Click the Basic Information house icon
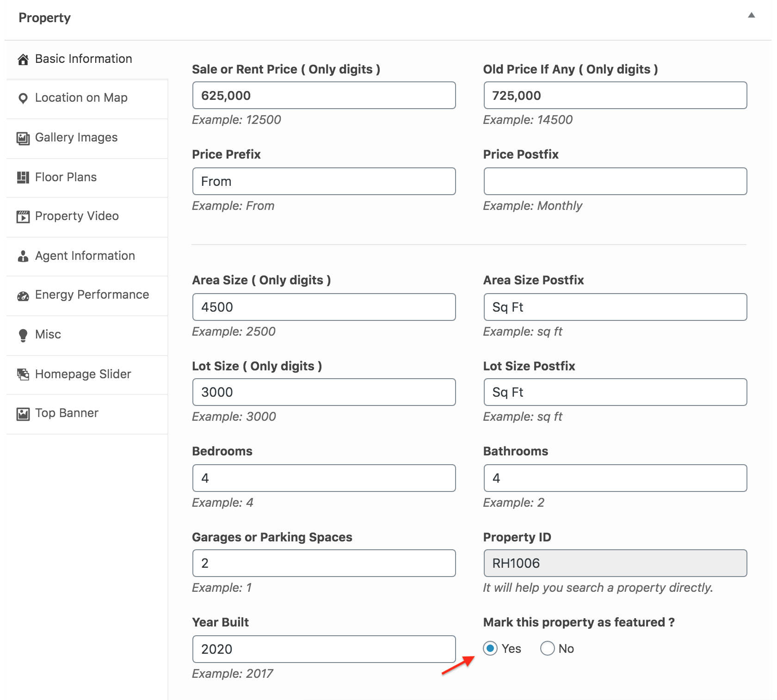This screenshot has height=700, width=777. 23,59
